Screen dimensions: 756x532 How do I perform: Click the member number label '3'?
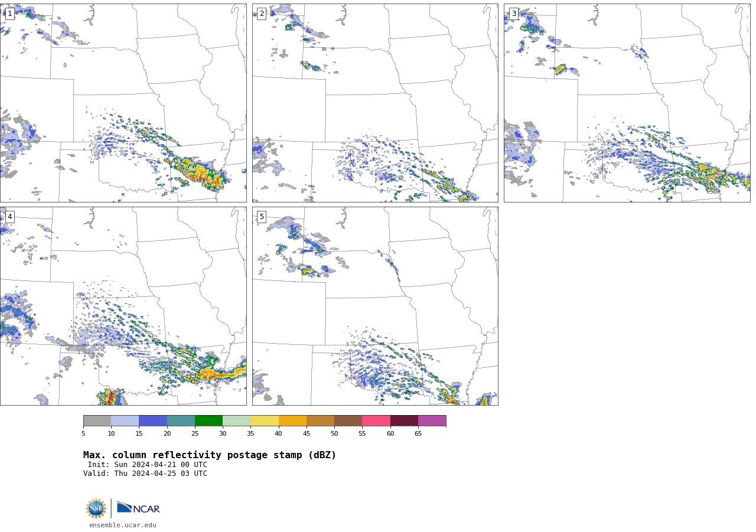513,14
